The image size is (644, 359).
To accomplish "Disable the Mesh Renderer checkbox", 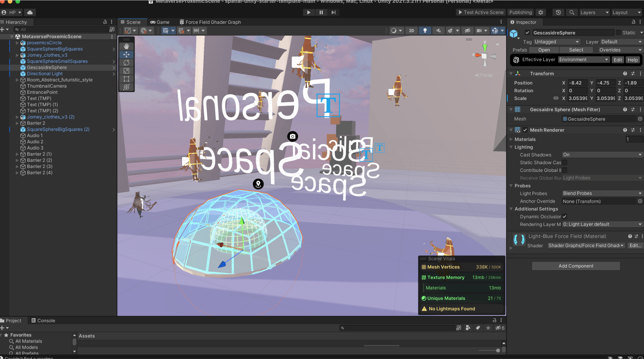I will point(525,130).
